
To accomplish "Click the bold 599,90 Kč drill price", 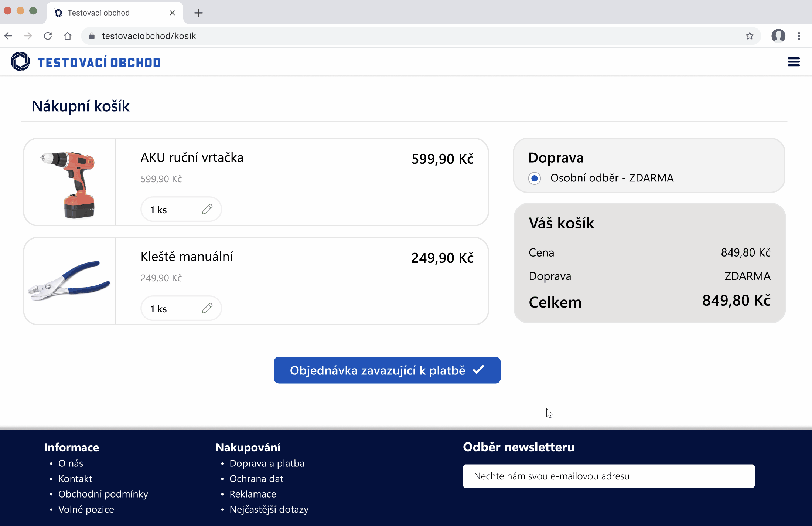I will pos(443,159).
